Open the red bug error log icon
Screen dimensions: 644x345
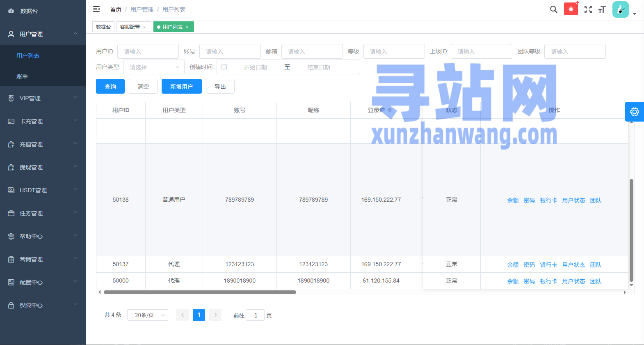[x=571, y=9]
